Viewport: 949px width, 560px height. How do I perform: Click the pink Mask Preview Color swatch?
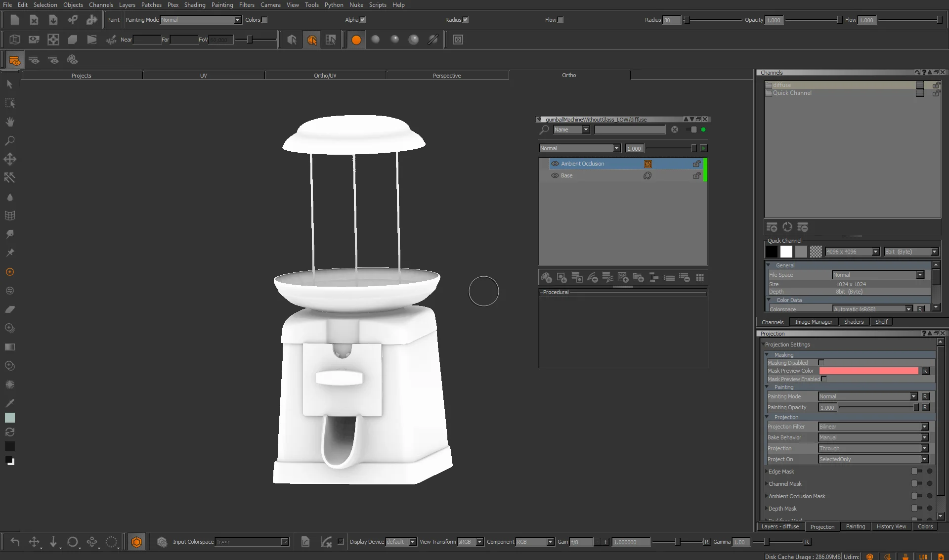[x=868, y=371]
